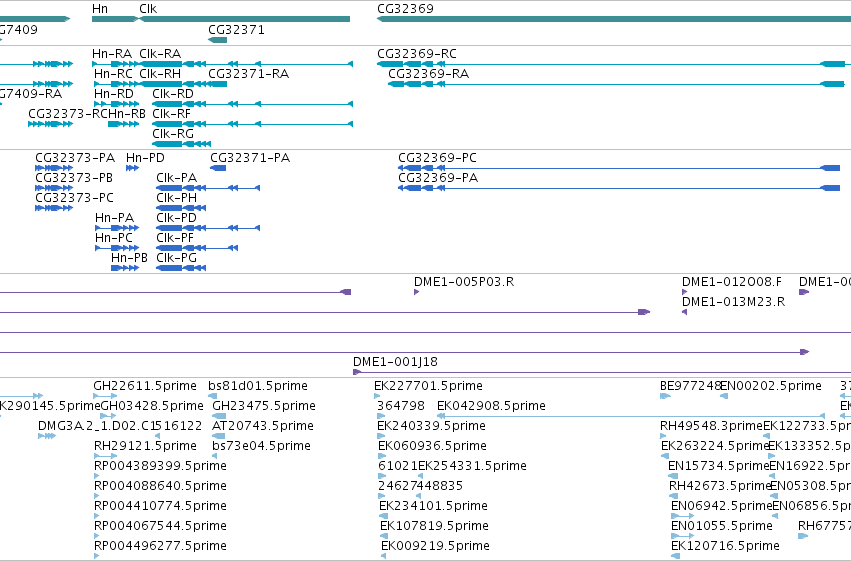Click EST GH22611.5prime

[145, 386]
